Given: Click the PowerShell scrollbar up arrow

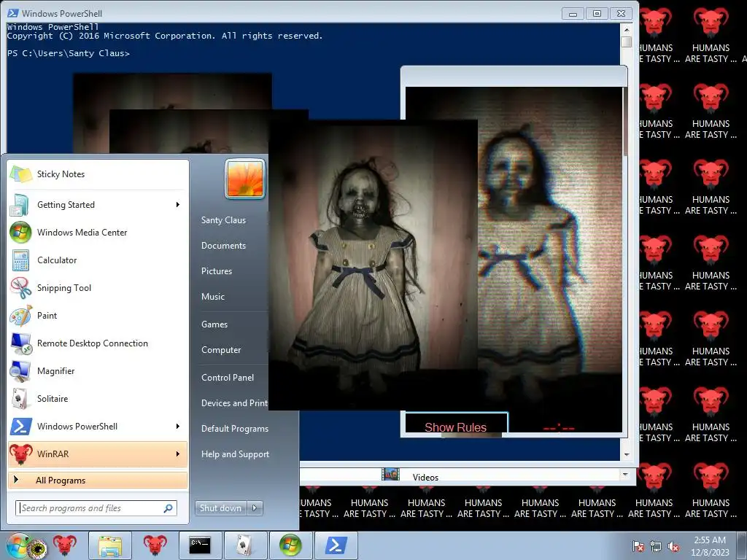Looking at the screenshot, I should click(627, 29).
